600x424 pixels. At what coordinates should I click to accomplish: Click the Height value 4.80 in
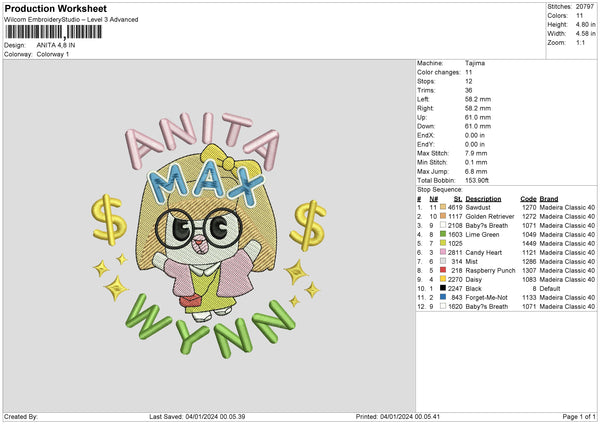pos(585,24)
